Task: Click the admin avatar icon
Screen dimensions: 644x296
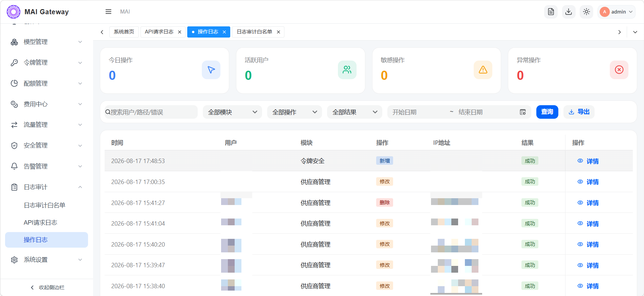Action: click(605, 12)
